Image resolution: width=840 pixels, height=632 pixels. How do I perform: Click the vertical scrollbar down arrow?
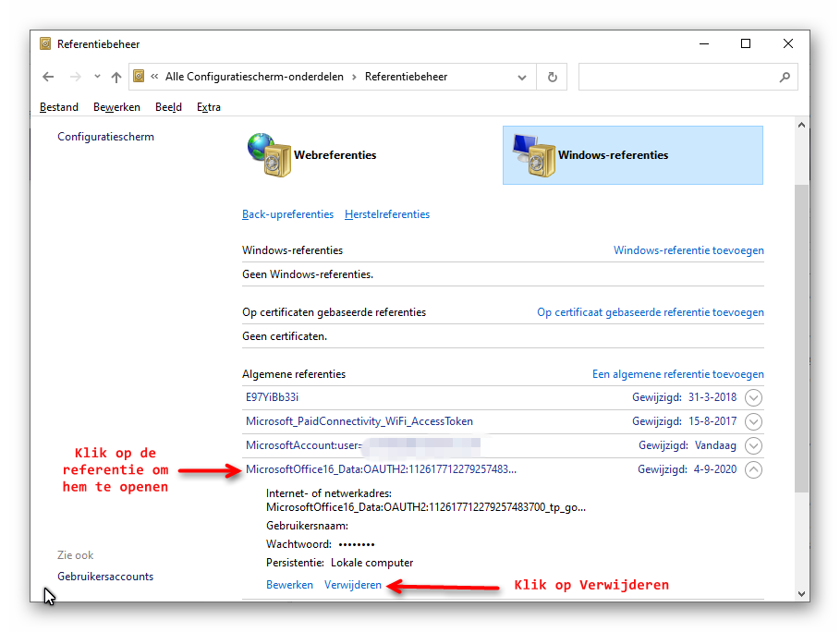tap(801, 593)
